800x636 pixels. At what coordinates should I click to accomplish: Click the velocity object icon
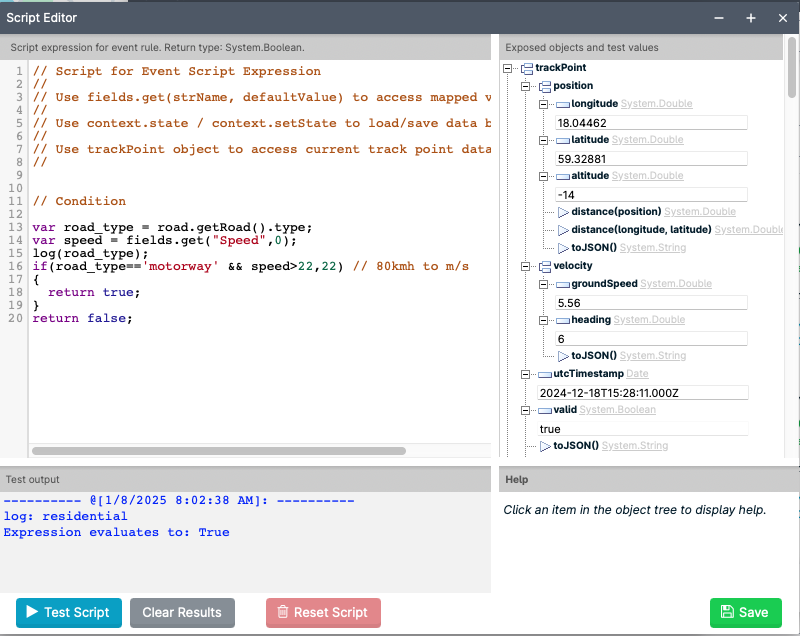click(x=545, y=266)
